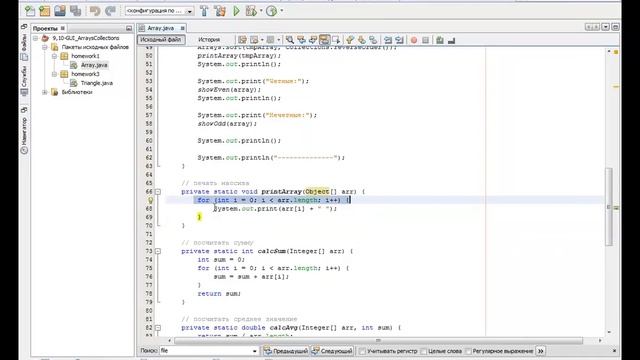Click the Redo arrow icon
640x360 pixels.
110,11
